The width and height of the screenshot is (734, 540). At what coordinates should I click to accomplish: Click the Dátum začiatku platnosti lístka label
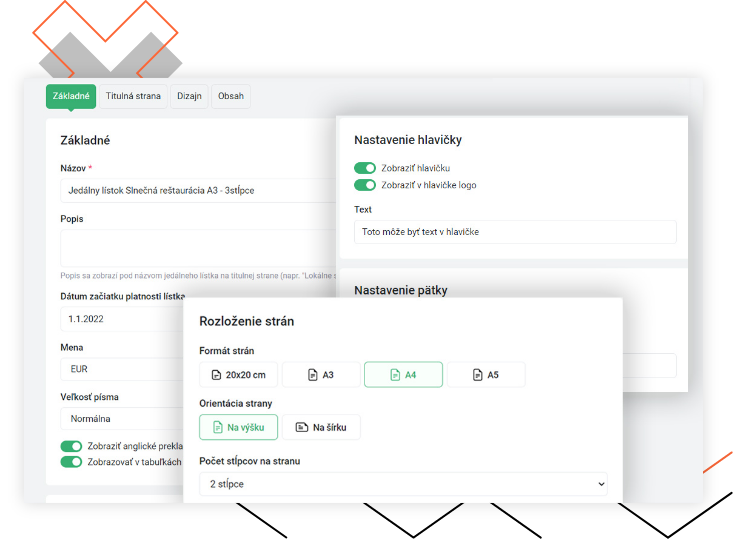(x=123, y=296)
